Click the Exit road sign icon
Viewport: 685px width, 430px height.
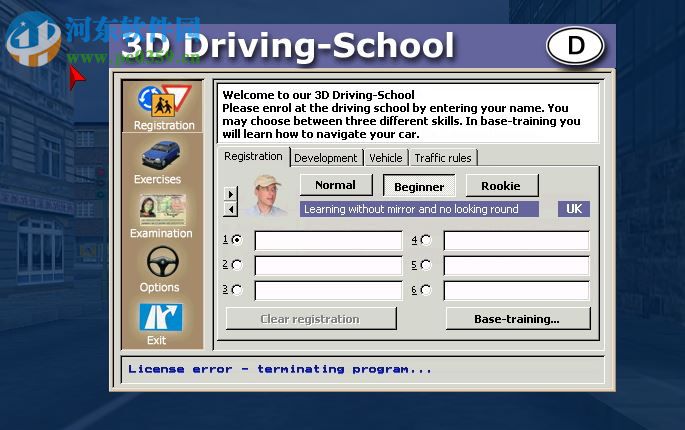tap(160, 316)
